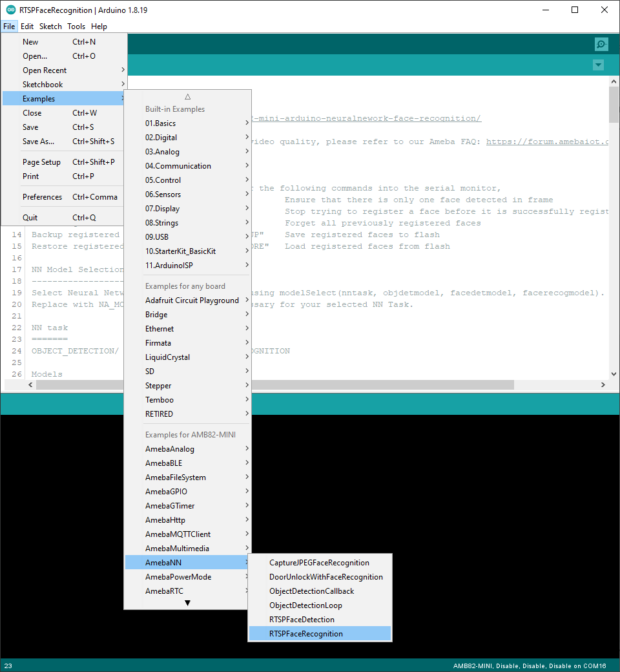
Task: Open the Tools menu
Action: click(x=76, y=26)
